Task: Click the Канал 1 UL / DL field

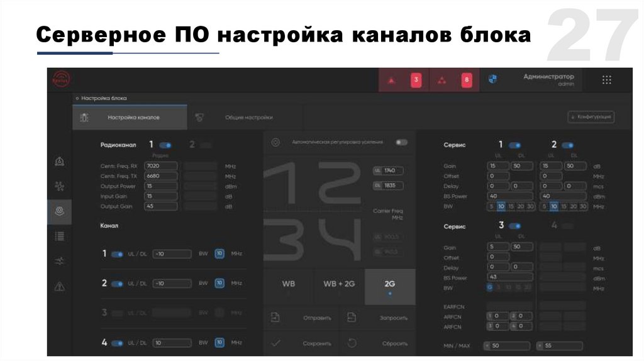Action: (172, 254)
